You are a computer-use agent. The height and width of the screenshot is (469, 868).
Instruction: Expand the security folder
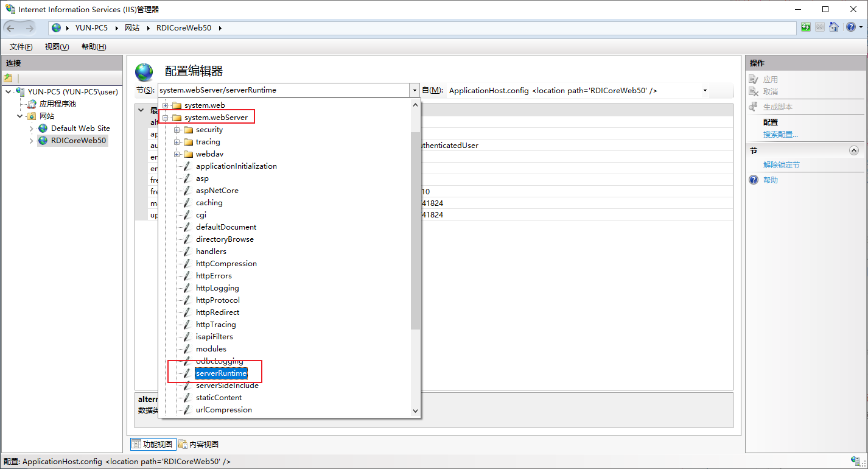(x=177, y=130)
